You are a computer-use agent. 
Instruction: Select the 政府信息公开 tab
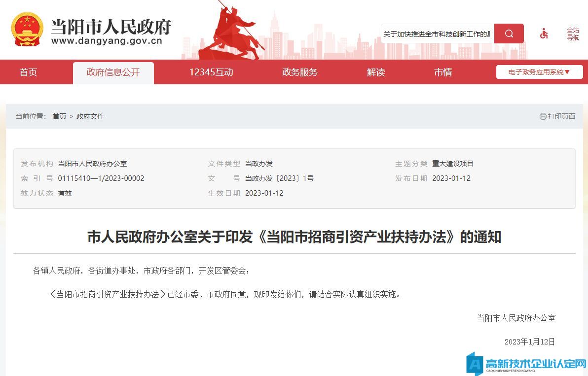coord(113,72)
